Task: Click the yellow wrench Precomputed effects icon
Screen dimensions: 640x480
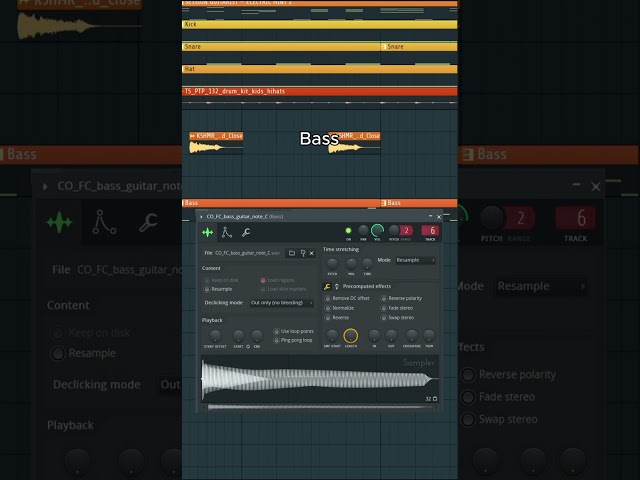Action: [x=327, y=287]
